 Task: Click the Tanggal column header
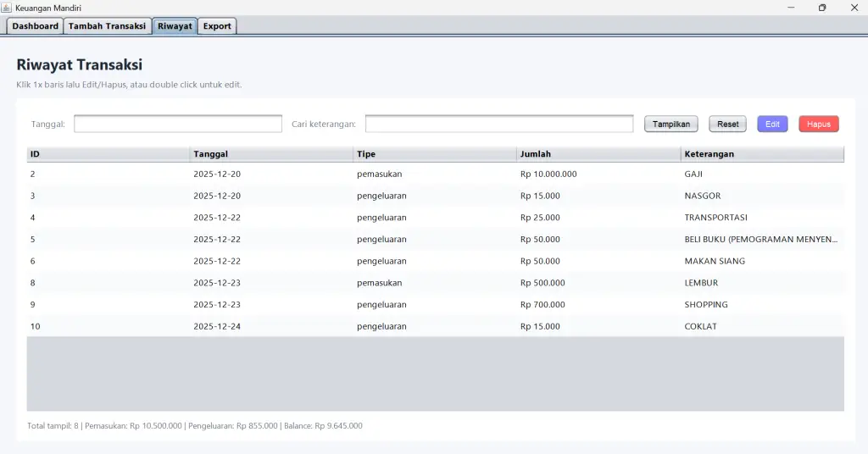pos(271,154)
